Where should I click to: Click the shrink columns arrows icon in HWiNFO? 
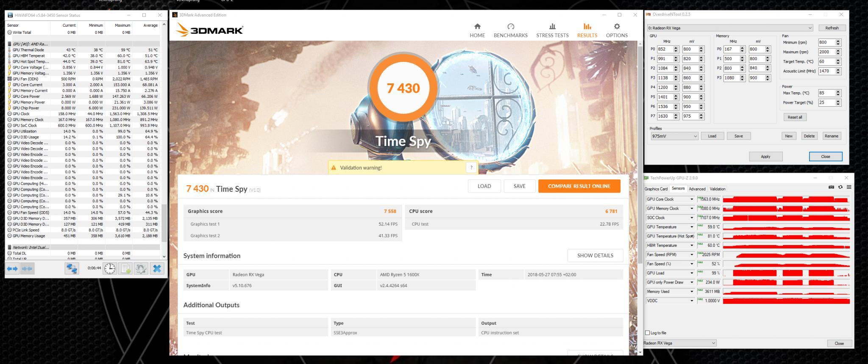coord(27,268)
